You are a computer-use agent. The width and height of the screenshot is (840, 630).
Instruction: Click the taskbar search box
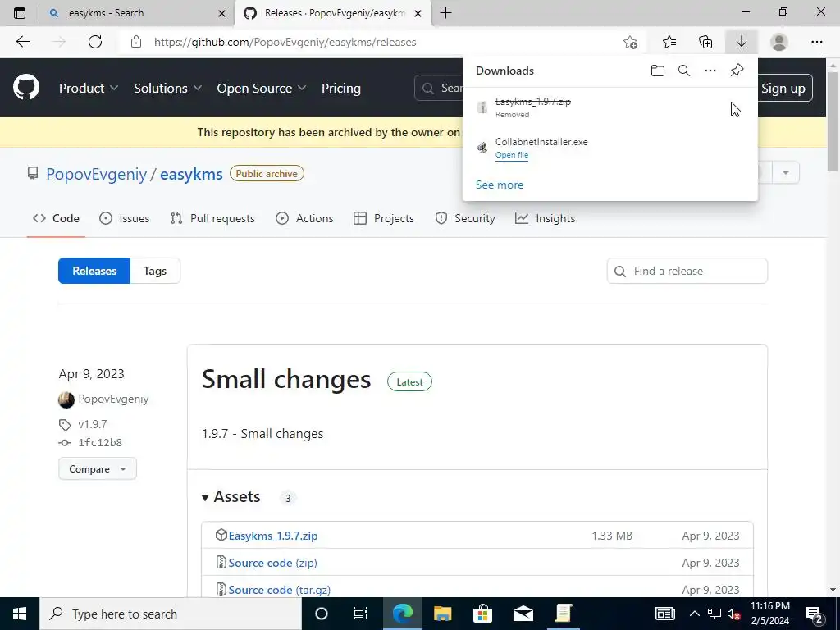[171, 614]
